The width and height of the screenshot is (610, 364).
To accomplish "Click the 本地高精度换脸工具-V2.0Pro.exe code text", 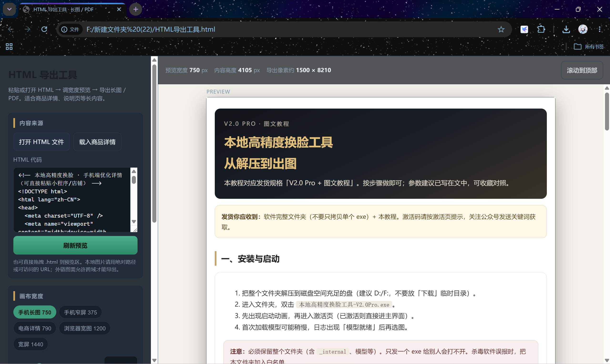I will point(344,304).
